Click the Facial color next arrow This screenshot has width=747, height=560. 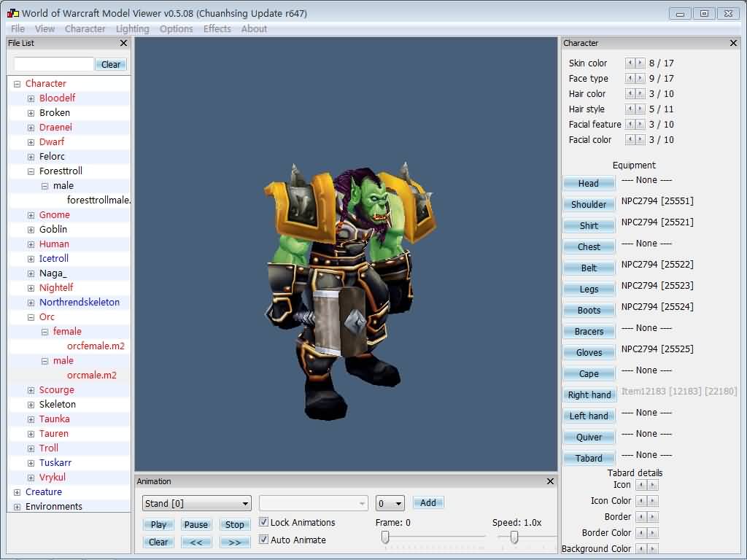pos(640,139)
